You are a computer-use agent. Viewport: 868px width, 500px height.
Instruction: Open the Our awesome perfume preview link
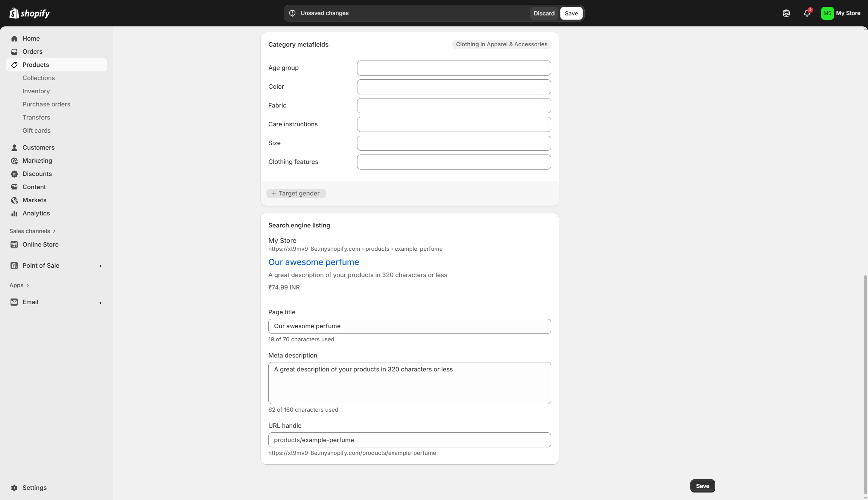pyautogui.click(x=313, y=262)
